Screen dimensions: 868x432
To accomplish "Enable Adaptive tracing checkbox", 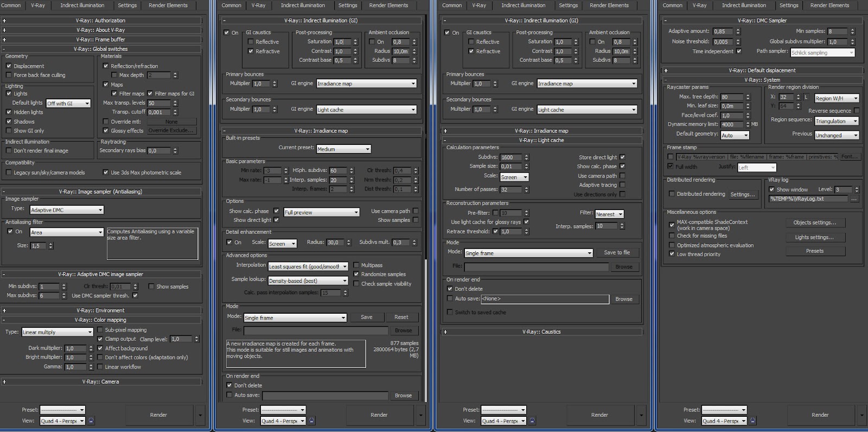I will tap(622, 185).
